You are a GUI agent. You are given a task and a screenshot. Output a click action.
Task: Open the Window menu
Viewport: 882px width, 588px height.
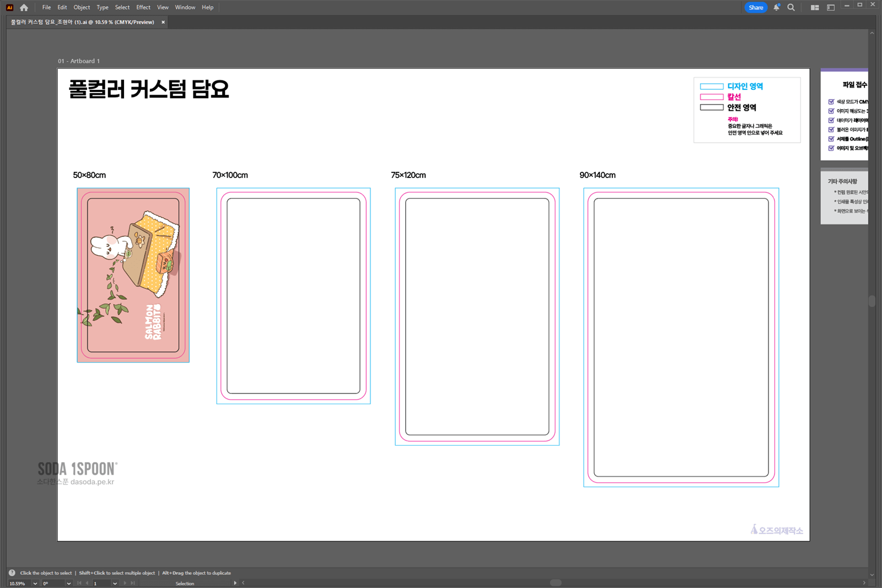(185, 8)
